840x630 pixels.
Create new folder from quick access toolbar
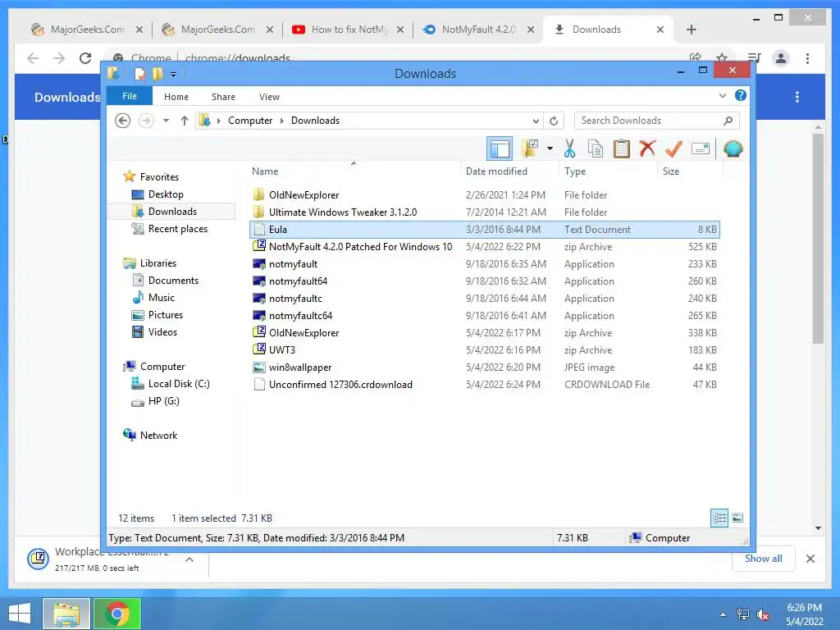click(157, 73)
